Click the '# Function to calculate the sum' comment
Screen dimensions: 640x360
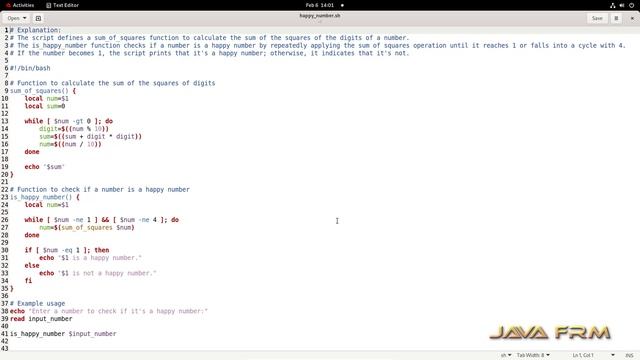(x=113, y=83)
